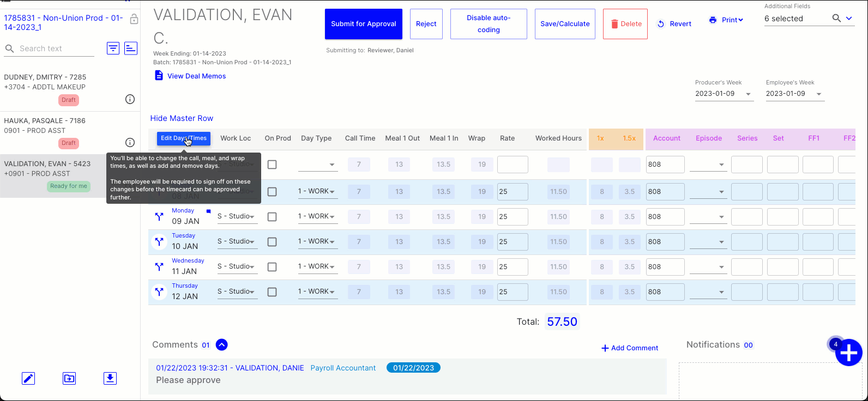Click the Worked Hours column header
868x401 pixels.
click(558, 138)
